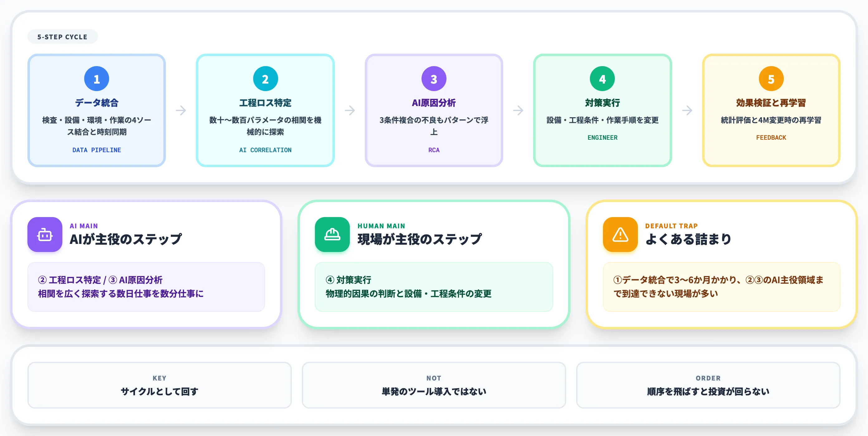The width and height of the screenshot is (868, 436).
Task: Click the データ統合 card title
Action: [x=97, y=103]
